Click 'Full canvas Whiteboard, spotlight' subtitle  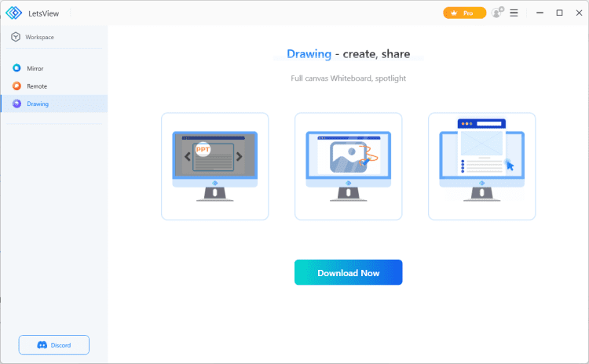click(348, 78)
